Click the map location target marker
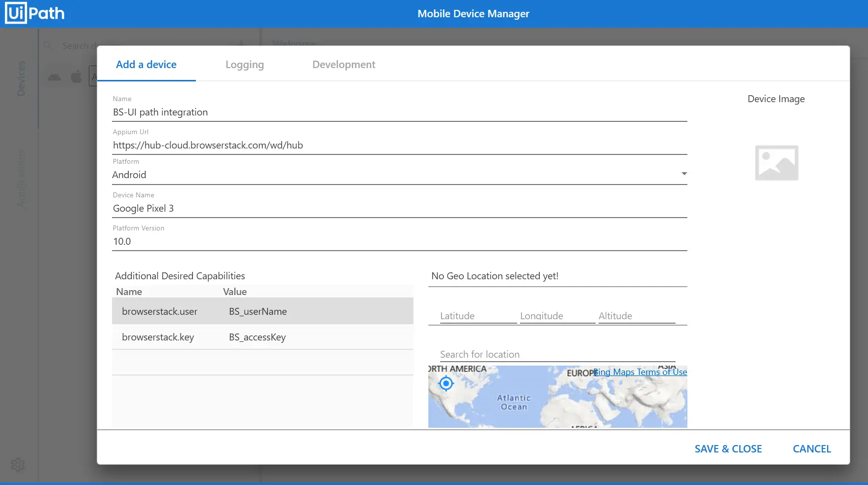This screenshot has height=485, width=868. point(446,383)
